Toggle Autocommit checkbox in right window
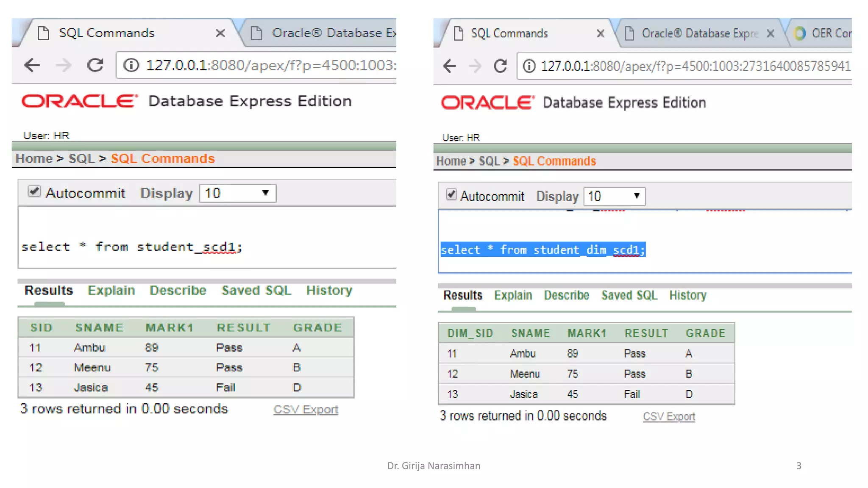 tap(451, 194)
